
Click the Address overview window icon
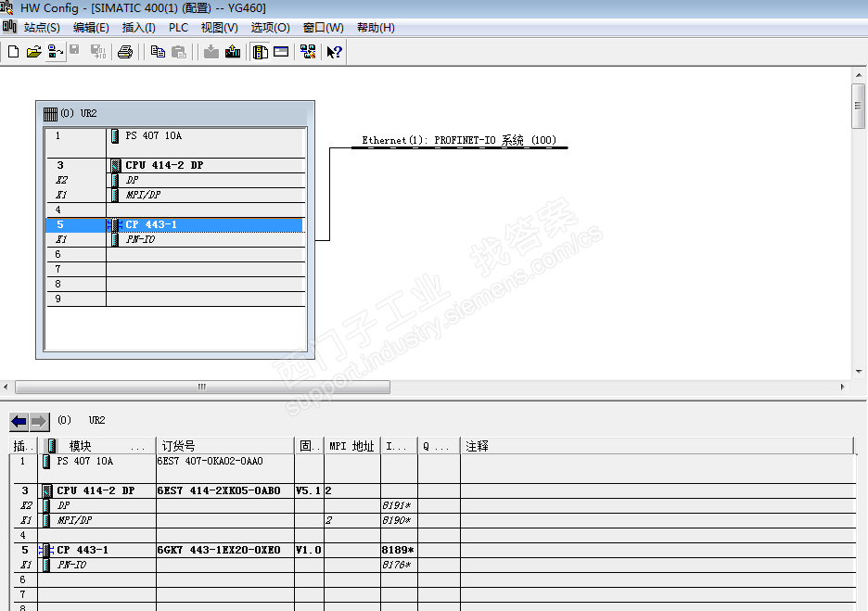(x=281, y=52)
